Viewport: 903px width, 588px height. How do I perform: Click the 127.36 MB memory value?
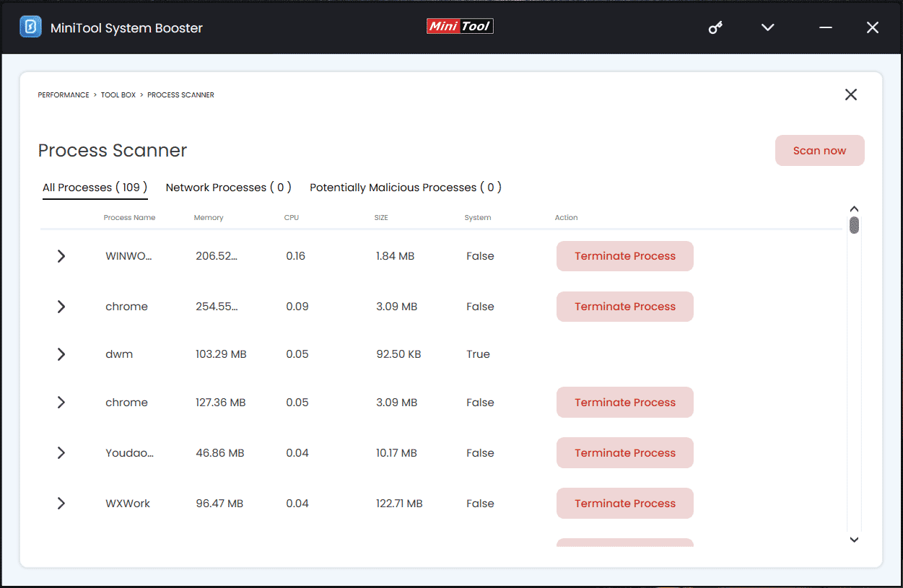[x=221, y=403]
